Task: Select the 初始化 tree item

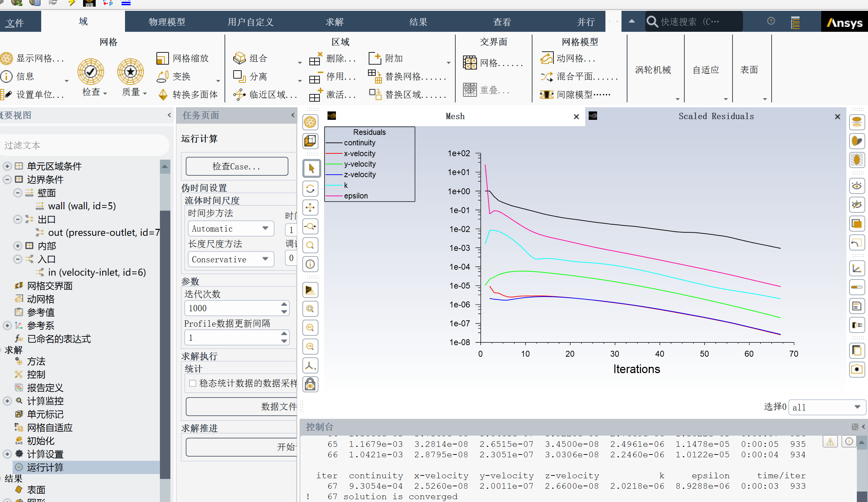Action: tap(41, 441)
